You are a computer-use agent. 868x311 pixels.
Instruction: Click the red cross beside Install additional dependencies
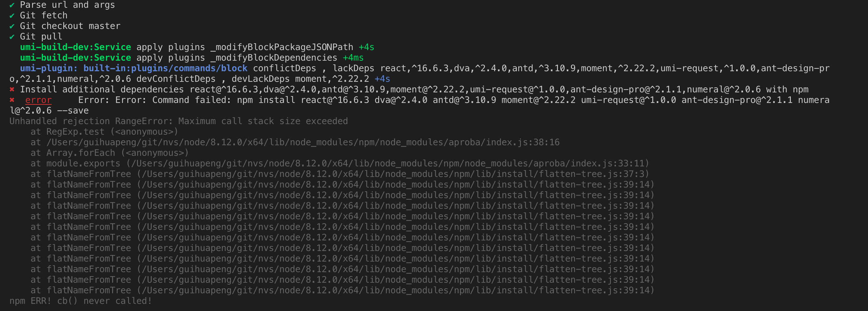click(x=12, y=90)
